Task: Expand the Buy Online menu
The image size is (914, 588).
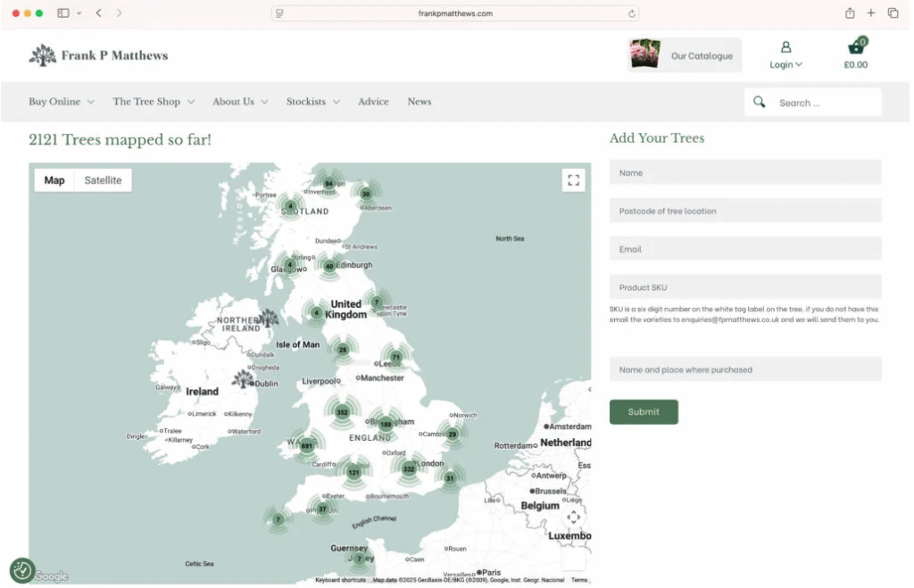Action: 61,102
